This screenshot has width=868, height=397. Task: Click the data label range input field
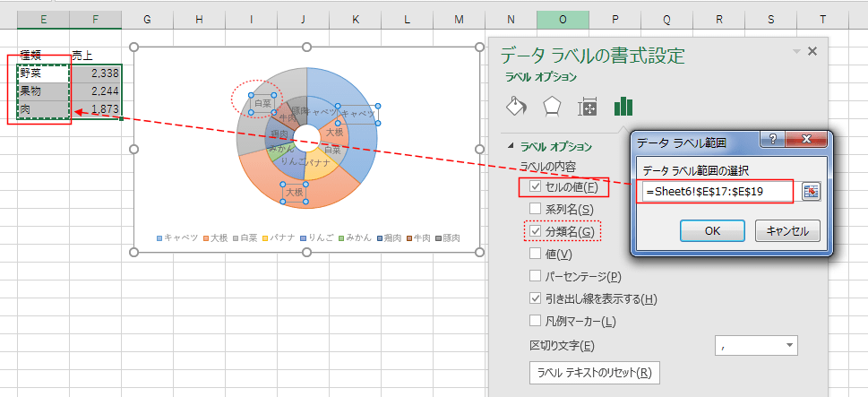click(x=717, y=192)
